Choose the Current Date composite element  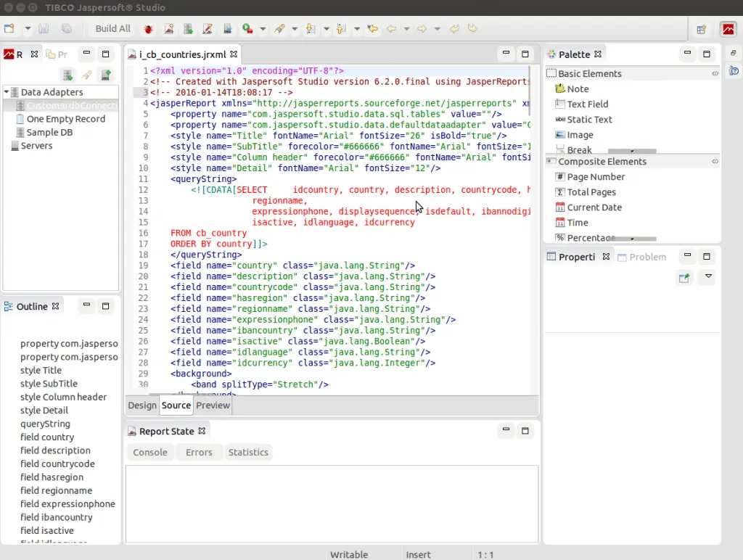tap(594, 207)
